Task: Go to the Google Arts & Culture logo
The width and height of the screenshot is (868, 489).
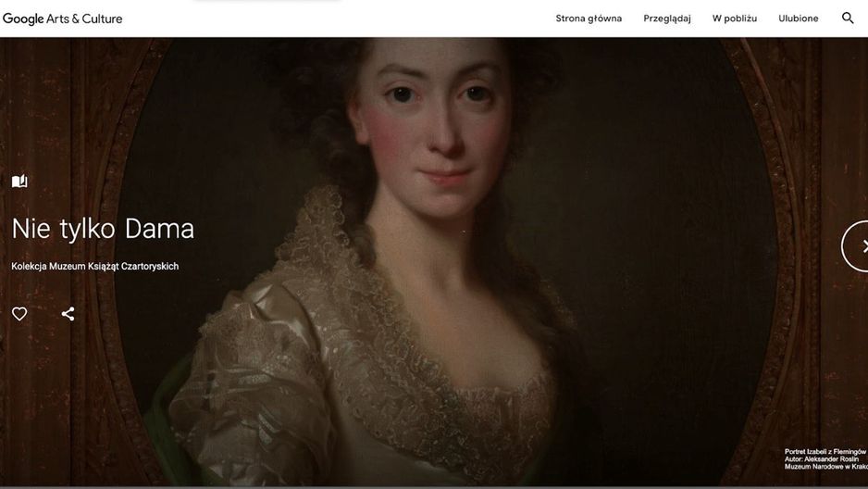Action: [x=63, y=19]
